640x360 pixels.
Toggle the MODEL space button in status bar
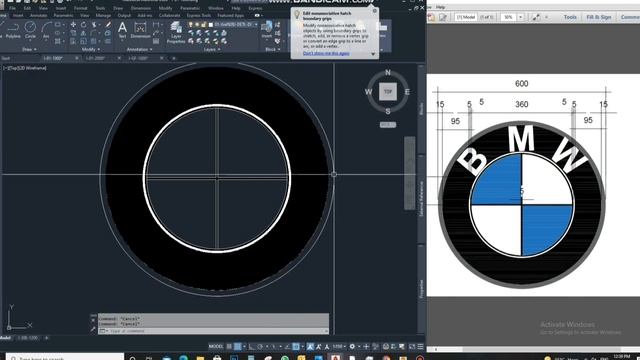coord(216,347)
